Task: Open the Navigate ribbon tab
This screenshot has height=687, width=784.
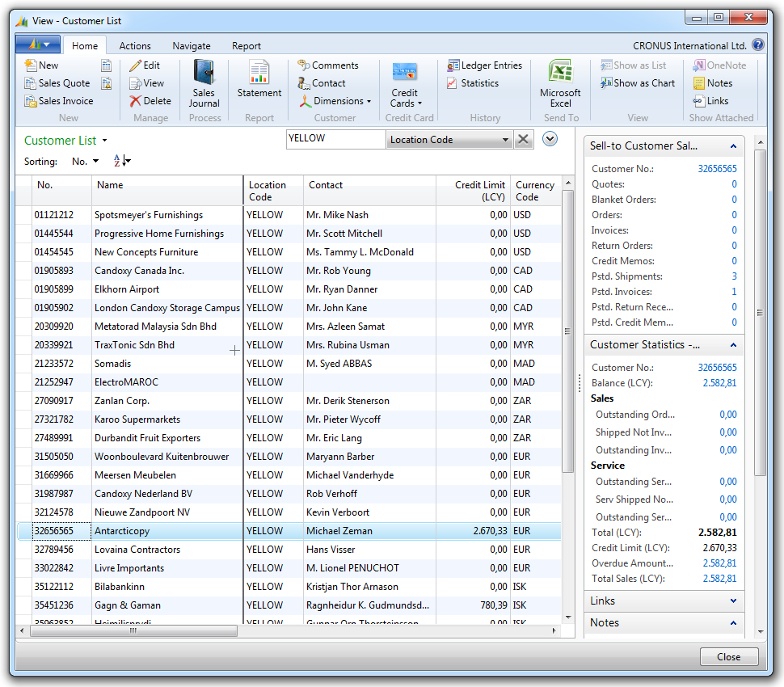Action: (192, 46)
